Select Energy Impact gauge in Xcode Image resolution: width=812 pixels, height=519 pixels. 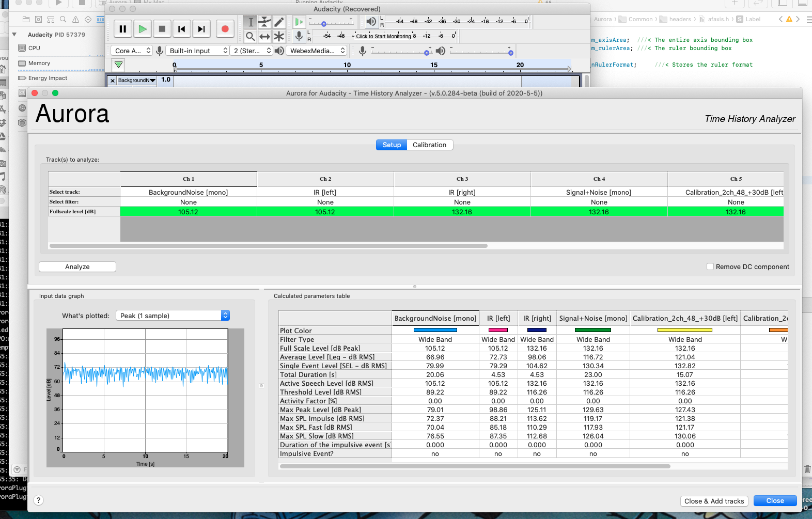48,78
